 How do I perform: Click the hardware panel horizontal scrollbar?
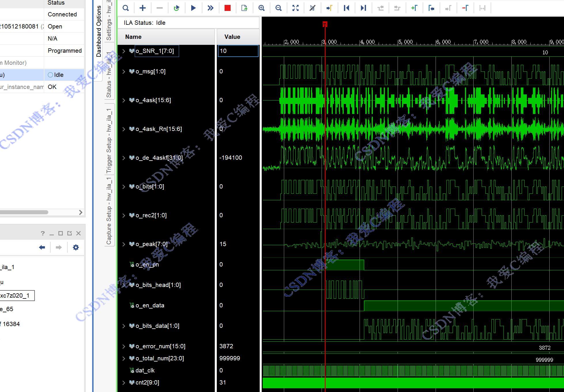point(24,212)
